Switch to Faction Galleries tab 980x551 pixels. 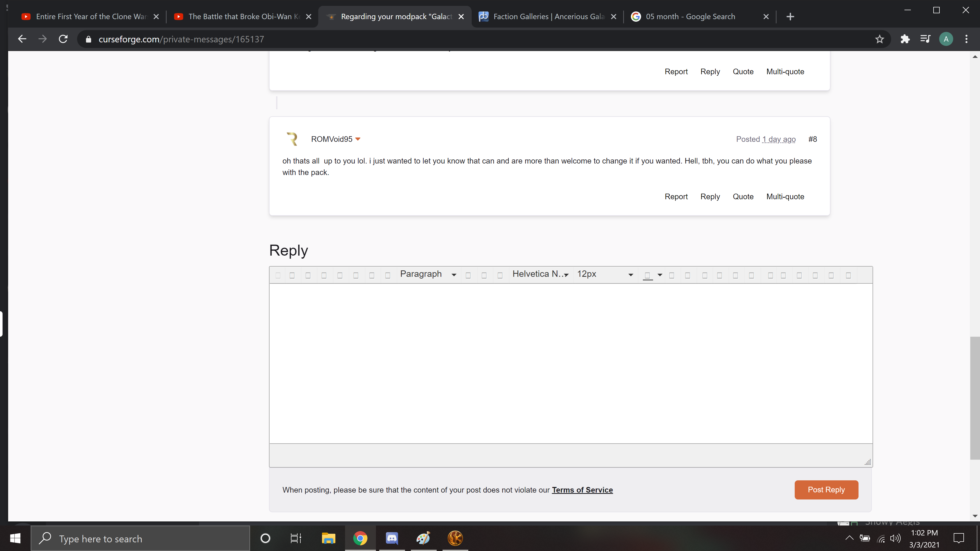click(x=548, y=16)
